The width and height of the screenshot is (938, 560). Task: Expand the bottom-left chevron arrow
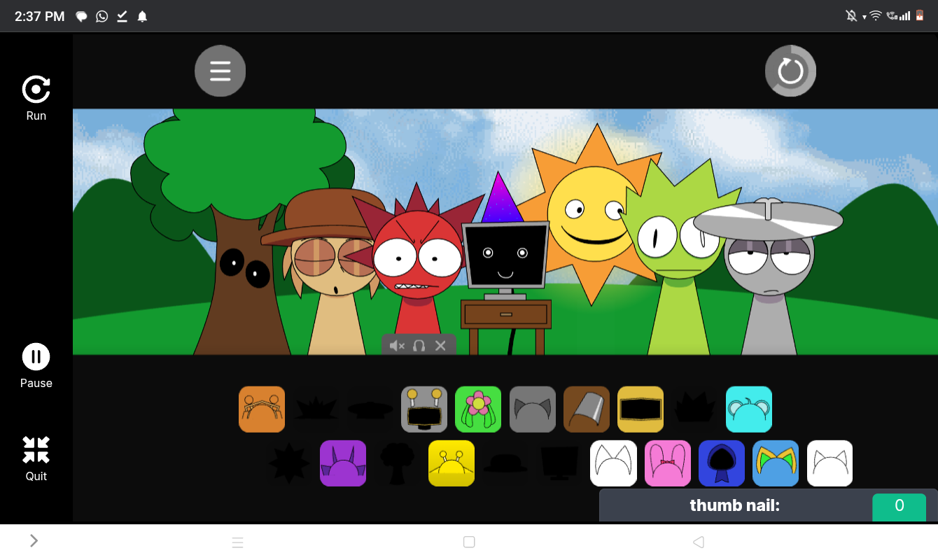[x=34, y=540]
